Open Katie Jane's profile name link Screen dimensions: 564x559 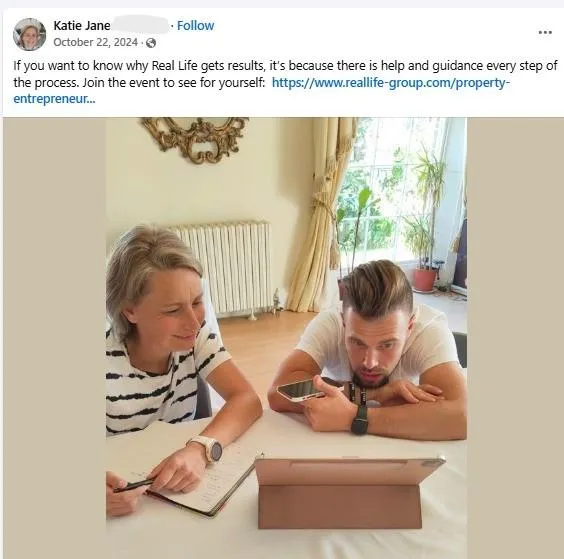[x=82, y=26]
